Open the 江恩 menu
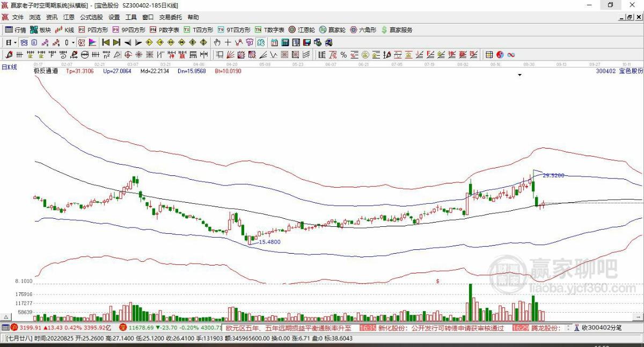 [69, 17]
